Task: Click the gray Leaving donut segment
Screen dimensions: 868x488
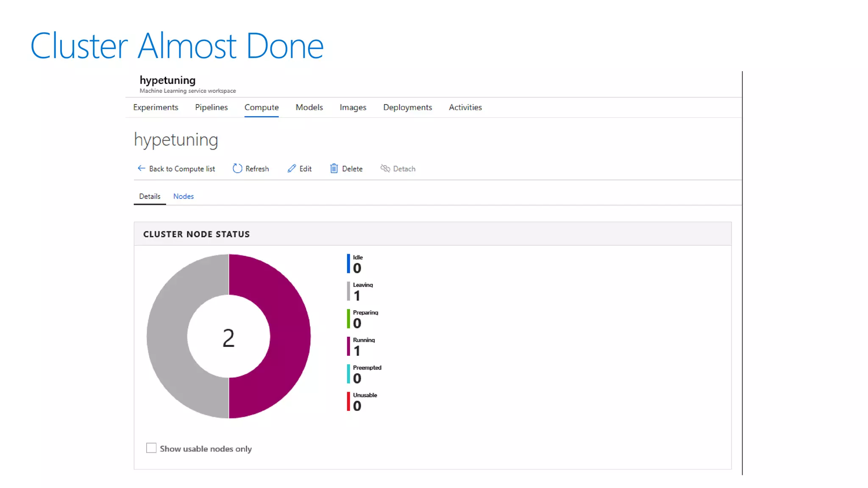Action: click(167, 336)
